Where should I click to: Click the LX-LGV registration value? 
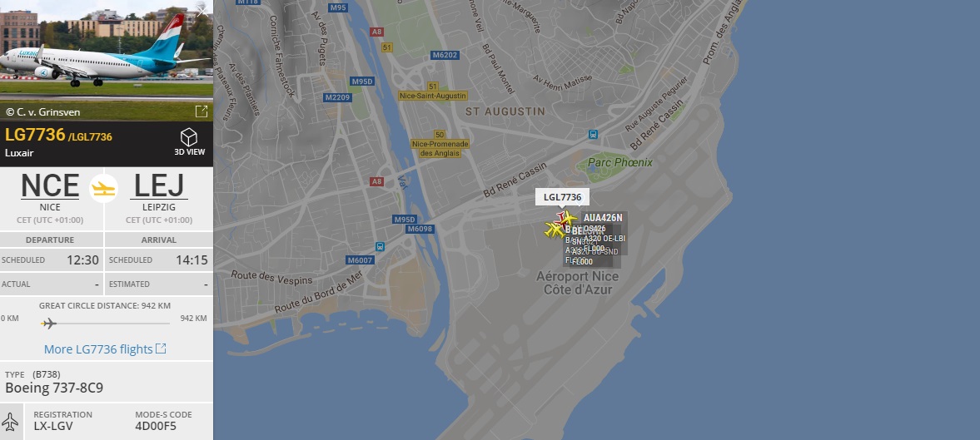(53, 426)
